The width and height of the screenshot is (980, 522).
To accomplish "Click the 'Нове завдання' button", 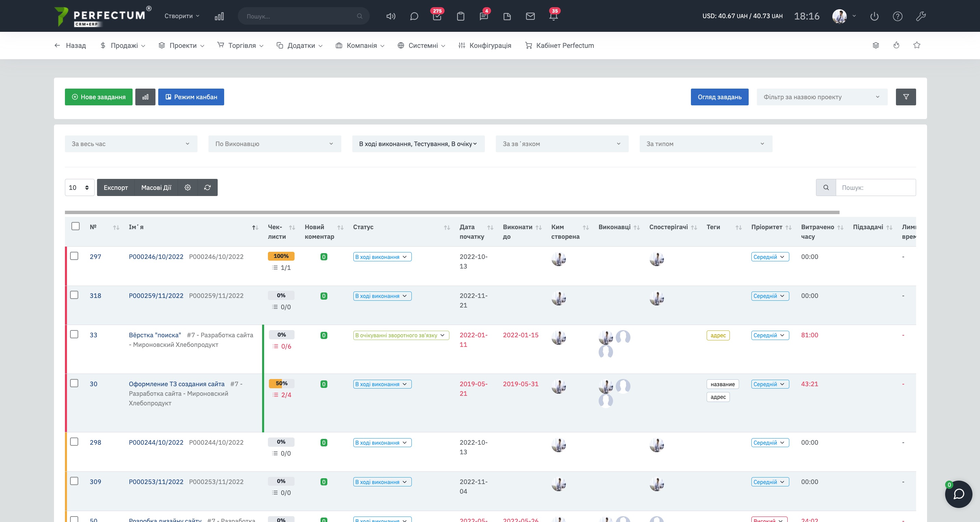I will tap(98, 97).
